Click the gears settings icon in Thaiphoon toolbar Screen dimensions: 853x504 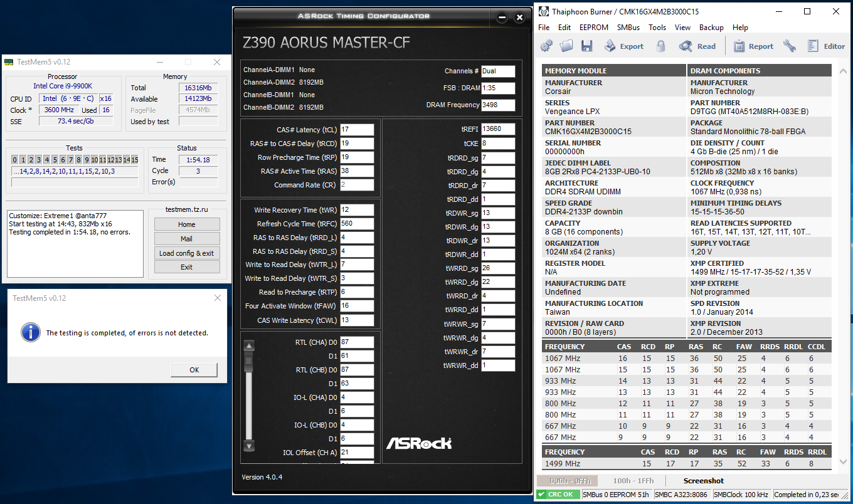(547, 46)
